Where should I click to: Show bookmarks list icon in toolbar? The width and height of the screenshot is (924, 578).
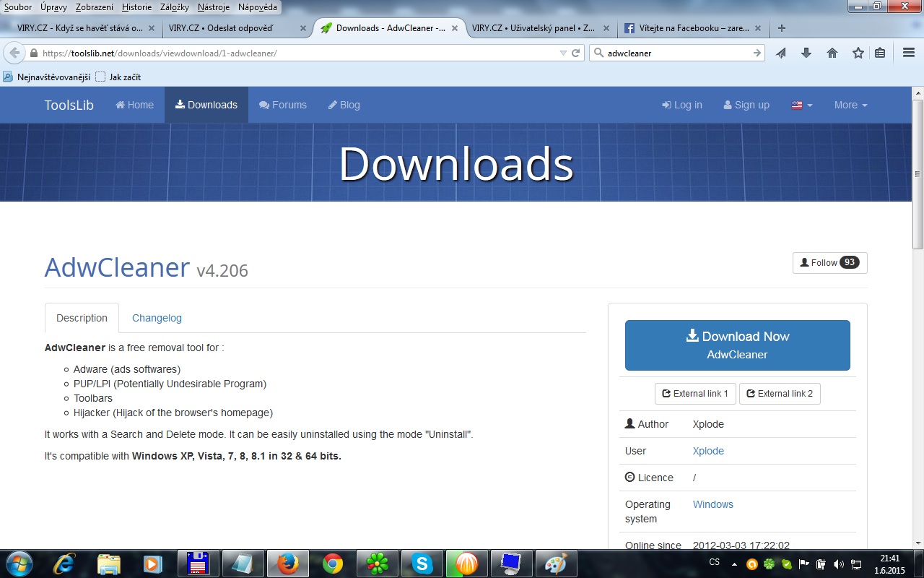tap(879, 53)
